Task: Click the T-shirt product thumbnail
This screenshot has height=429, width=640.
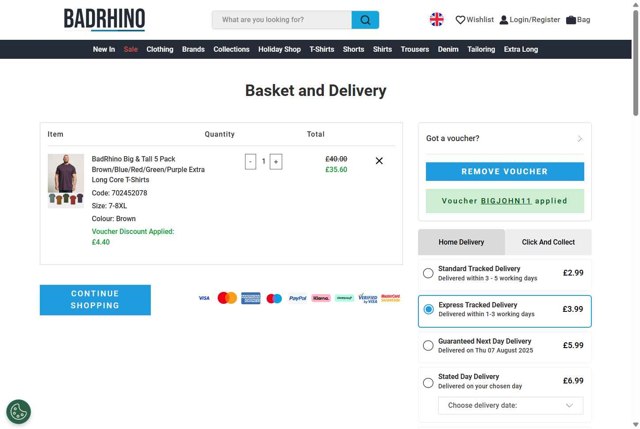Action: pyautogui.click(x=66, y=181)
